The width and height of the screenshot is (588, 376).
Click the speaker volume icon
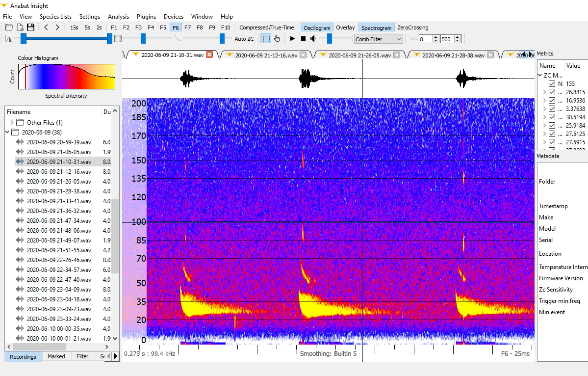(313, 38)
